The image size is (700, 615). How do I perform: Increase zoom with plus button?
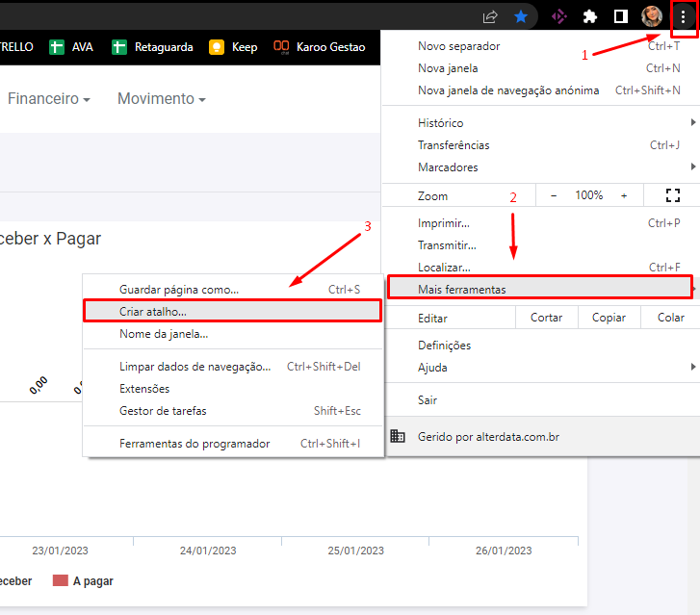click(x=624, y=195)
